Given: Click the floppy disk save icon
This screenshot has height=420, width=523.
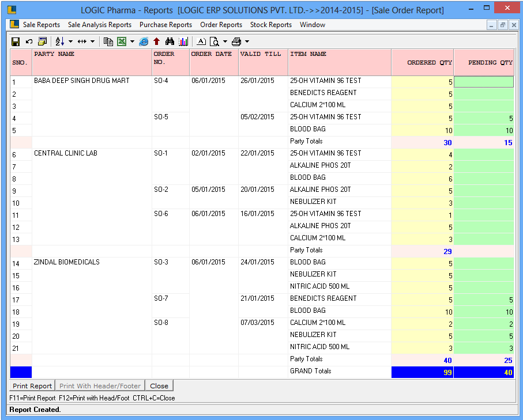Looking at the screenshot, I should click(x=16, y=41).
